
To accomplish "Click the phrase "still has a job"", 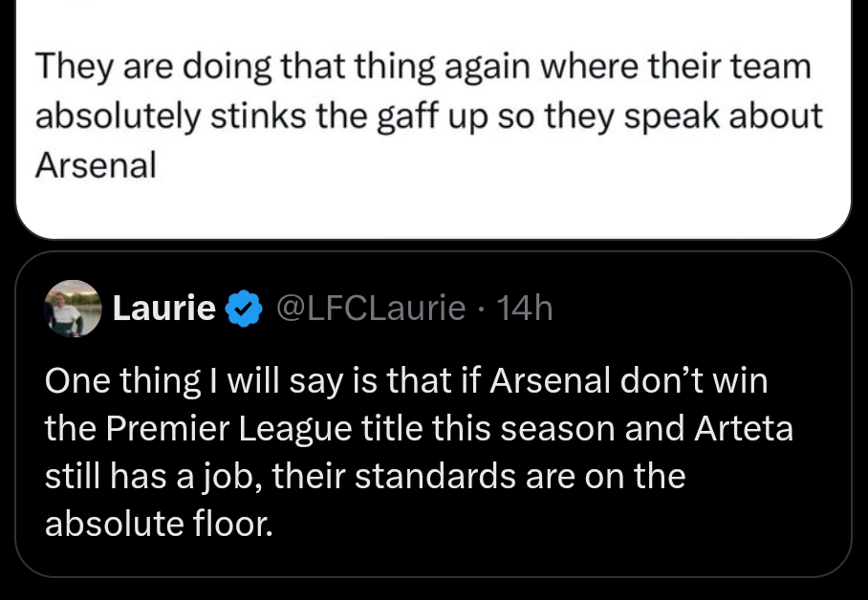I will click(x=153, y=477).
